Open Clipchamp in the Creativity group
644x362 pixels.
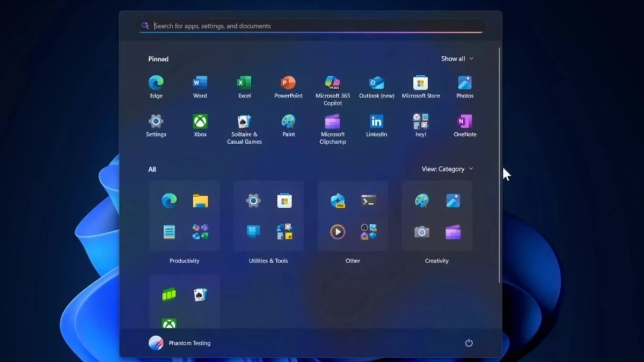coord(453,232)
